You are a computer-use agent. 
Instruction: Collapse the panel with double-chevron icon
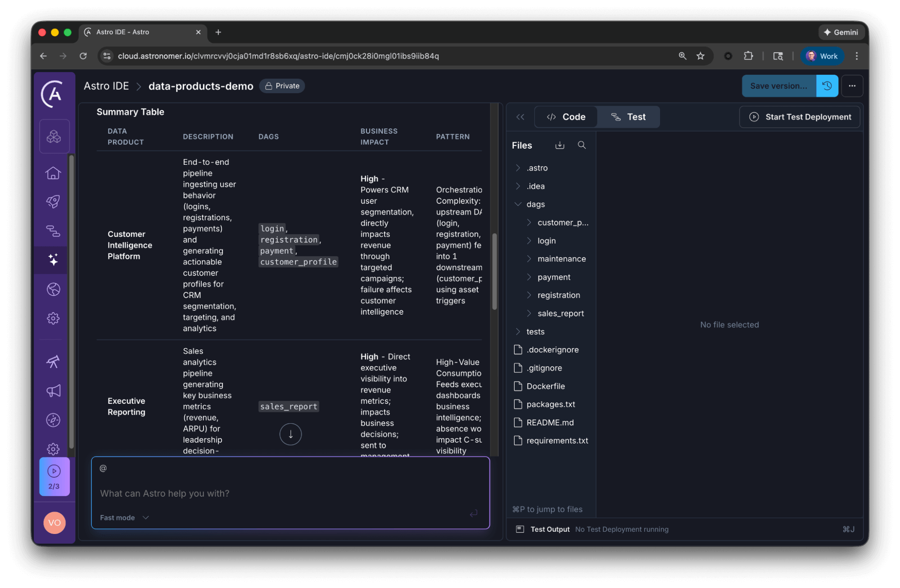pyautogui.click(x=520, y=117)
